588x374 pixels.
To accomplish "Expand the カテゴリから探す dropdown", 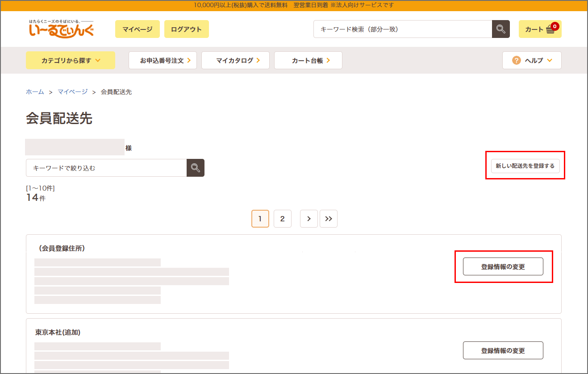I will tap(71, 60).
